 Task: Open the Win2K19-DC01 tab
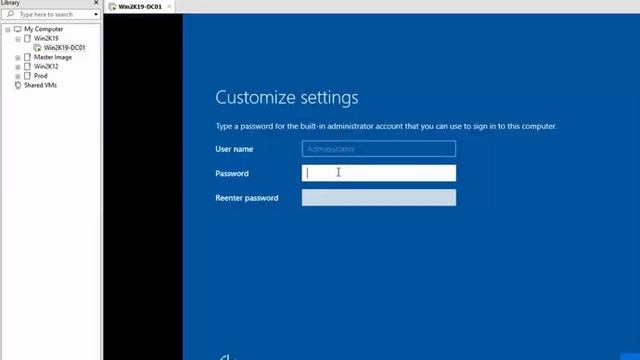coord(140,7)
